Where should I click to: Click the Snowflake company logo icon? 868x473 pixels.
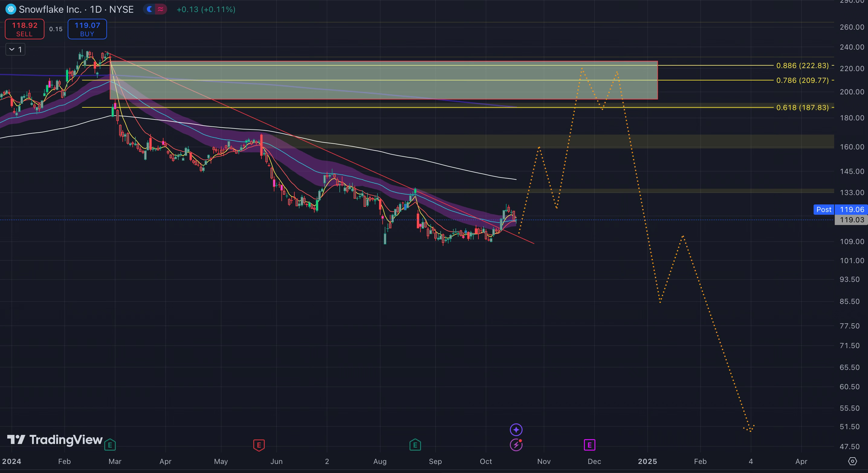11,9
